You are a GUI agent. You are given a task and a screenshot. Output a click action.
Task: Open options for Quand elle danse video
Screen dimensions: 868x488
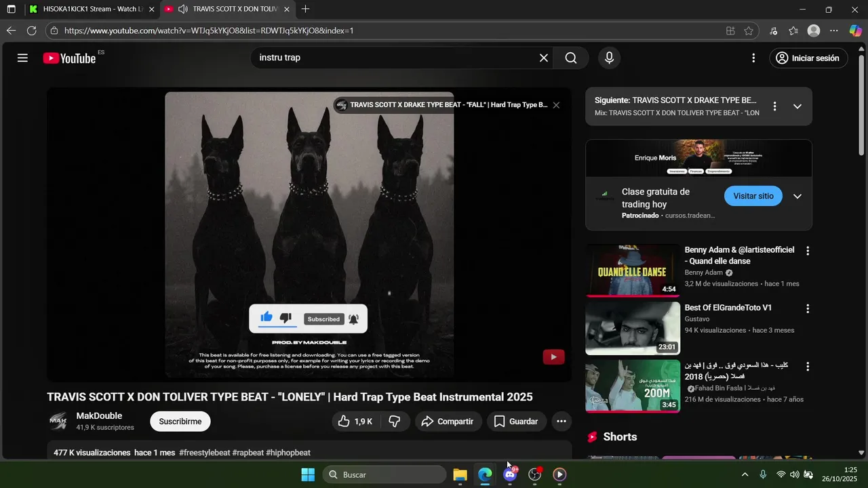click(x=808, y=251)
